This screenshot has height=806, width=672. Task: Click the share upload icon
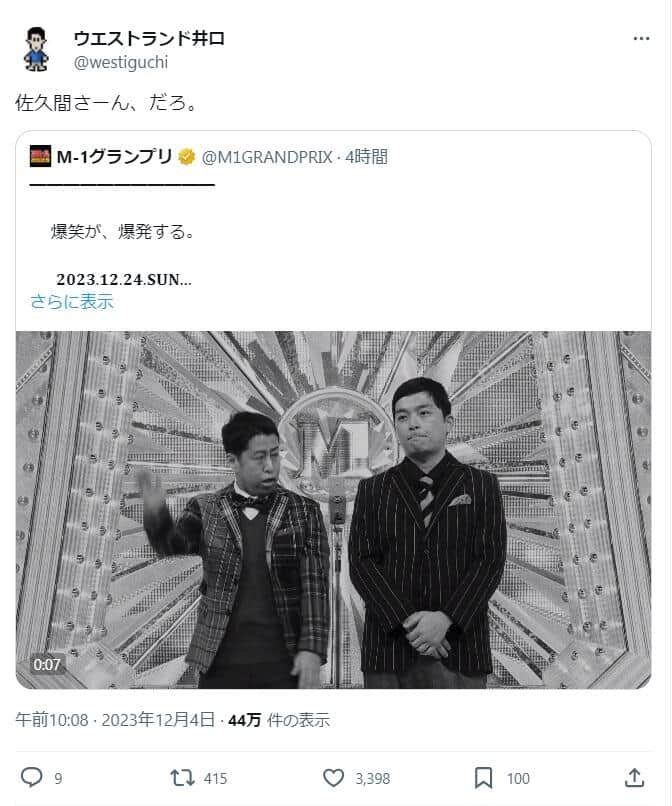(x=634, y=778)
